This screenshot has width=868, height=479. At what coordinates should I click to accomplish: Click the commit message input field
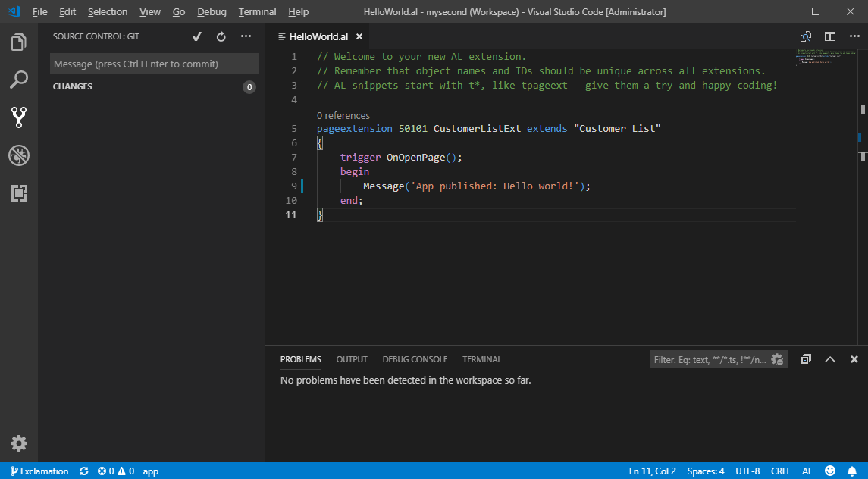[x=154, y=64]
